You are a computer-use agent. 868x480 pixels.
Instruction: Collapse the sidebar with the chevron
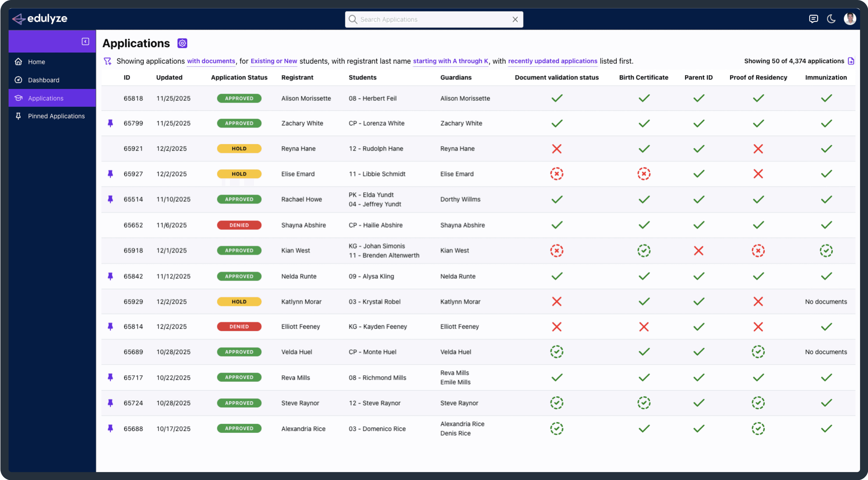pos(85,41)
